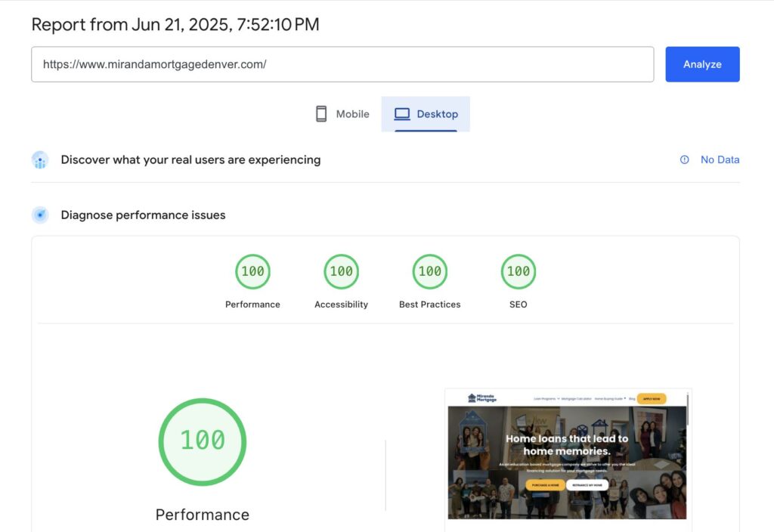Open the Miranda Mortgage page screenshot thumbnail

click(x=568, y=456)
